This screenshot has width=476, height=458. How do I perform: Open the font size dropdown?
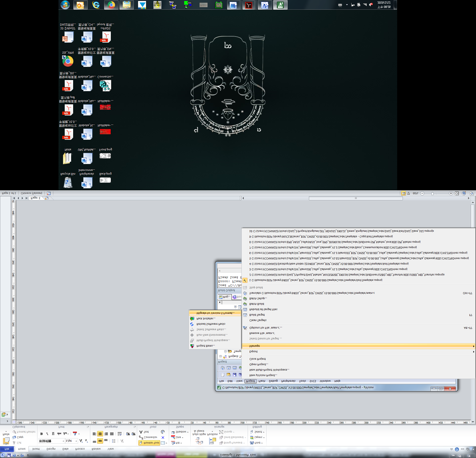(x=76, y=441)
